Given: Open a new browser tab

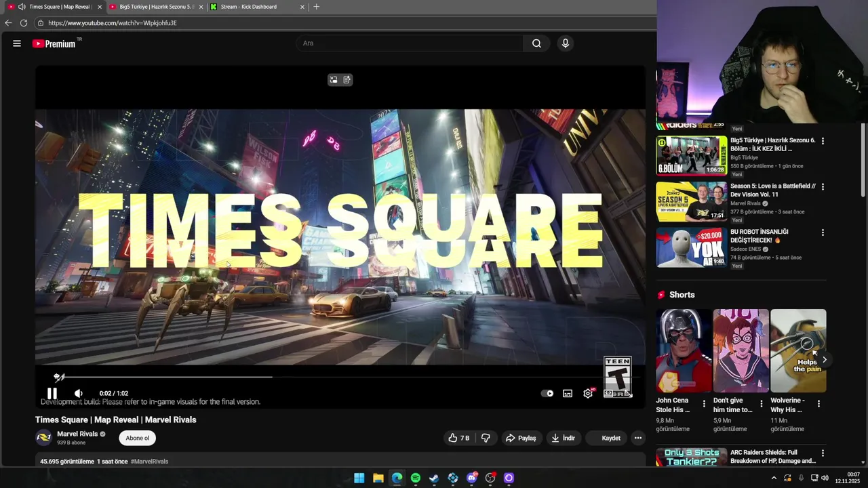Looking at the screenshot, I should click(316, 7).
